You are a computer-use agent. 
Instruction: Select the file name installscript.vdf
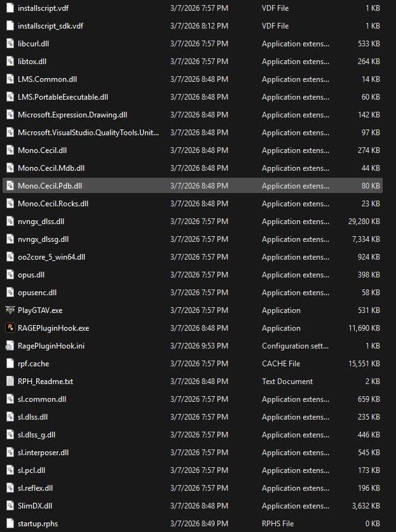pyautogui.click(x=43, y=8)
